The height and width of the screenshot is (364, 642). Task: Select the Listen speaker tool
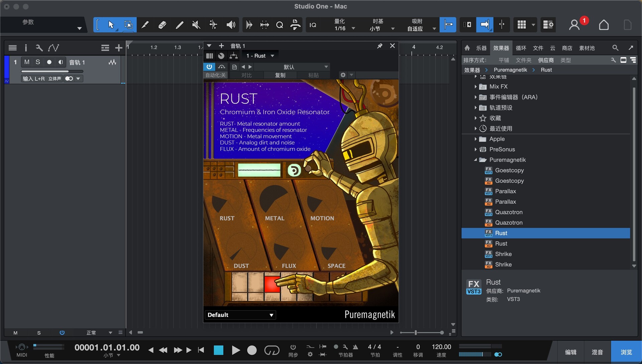point(231,25)
